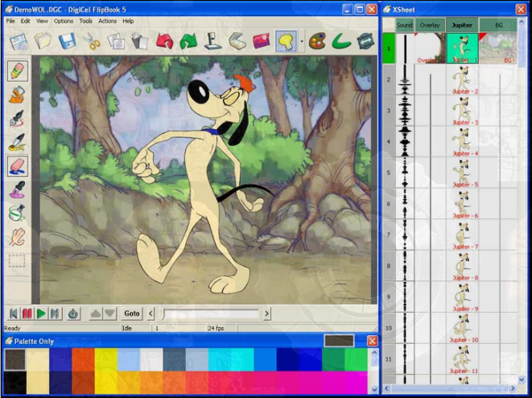The height and width of the screenshot is (398, 532).
Task: Click XSheet horizontal scrollbar right arrow
Action: pyautogui.click(x=513, y=388)
